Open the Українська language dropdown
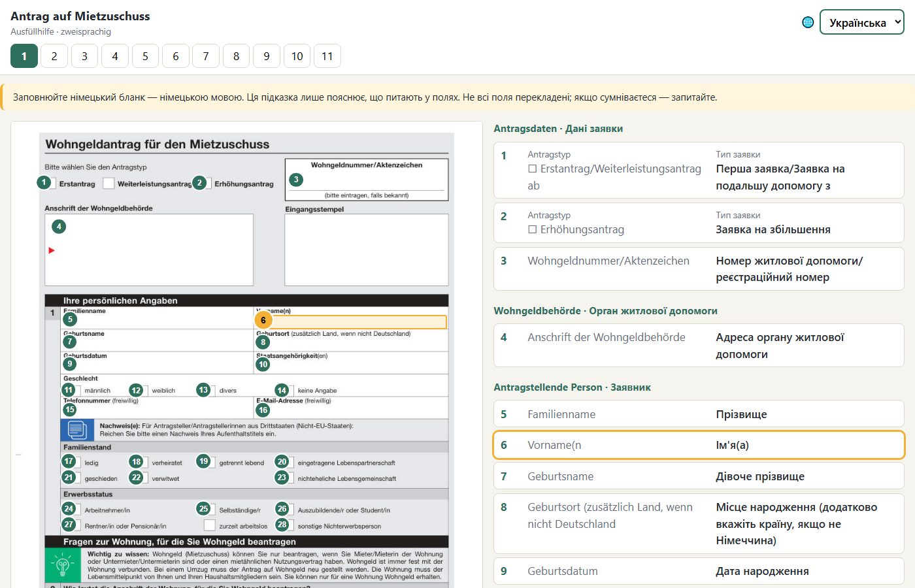915x588 pixels. (861, 22)
